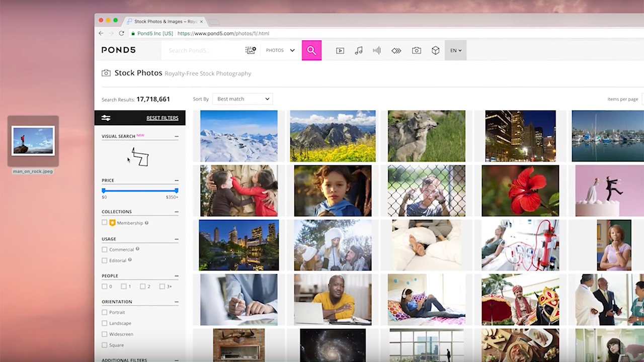Click the filters sliders icon

point(106,118)
